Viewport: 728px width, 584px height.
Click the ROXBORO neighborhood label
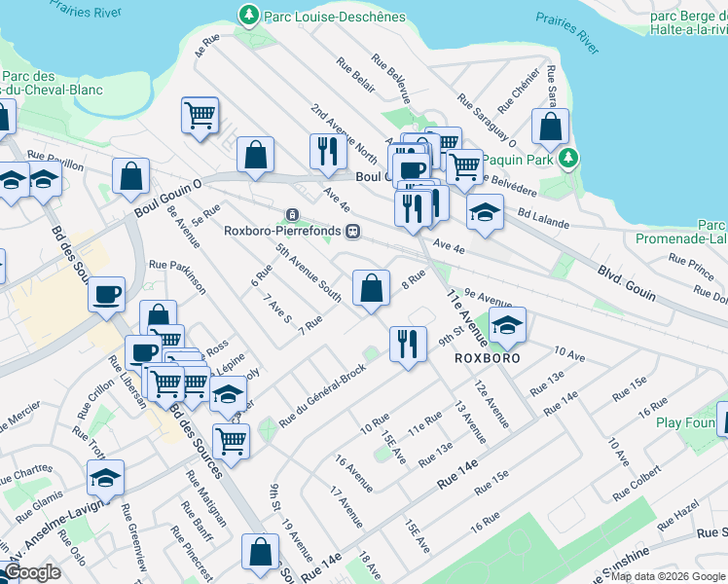(x=487, y=358)
